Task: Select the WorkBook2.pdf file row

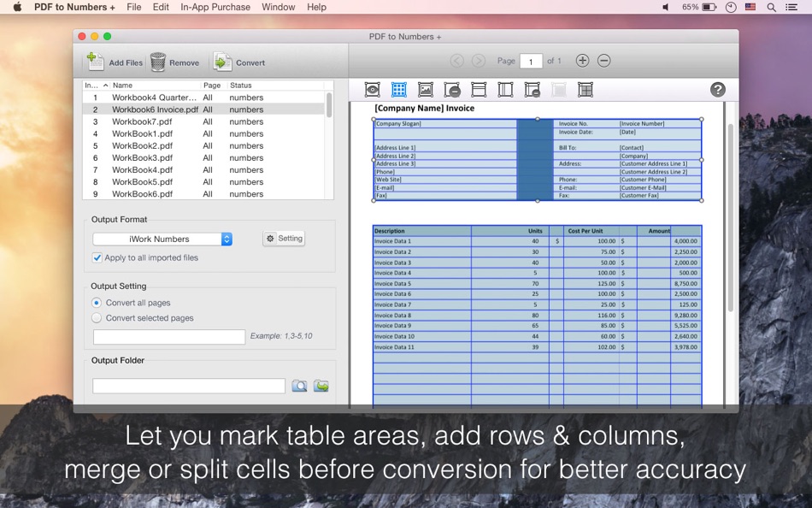Action: [x=204, y=145]
